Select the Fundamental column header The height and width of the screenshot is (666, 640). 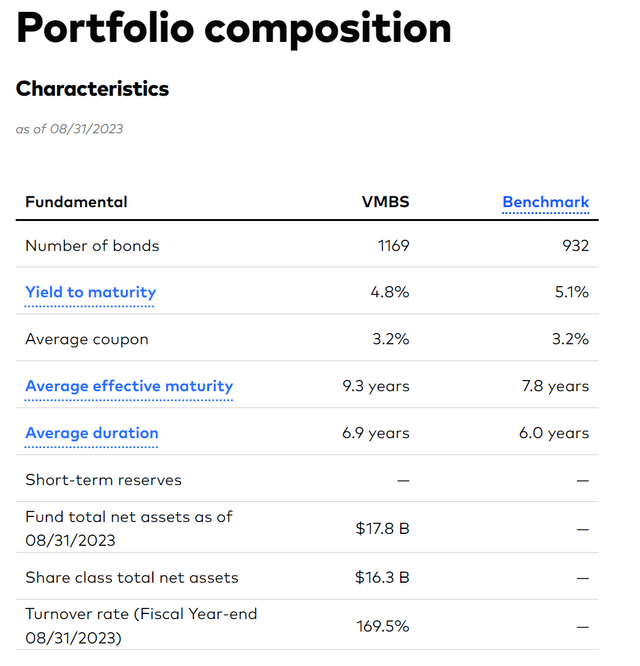tap(76, 202)
